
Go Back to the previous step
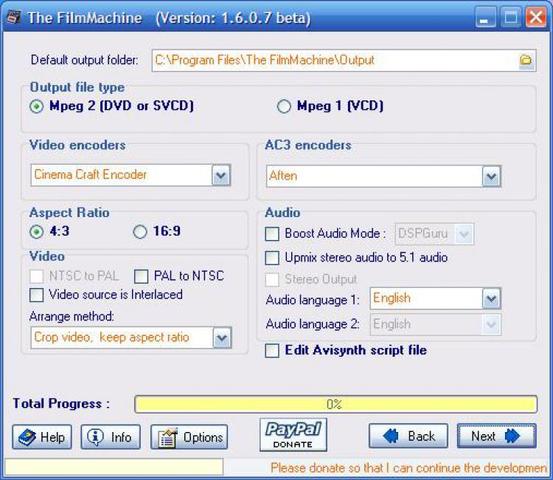point(408,436)
